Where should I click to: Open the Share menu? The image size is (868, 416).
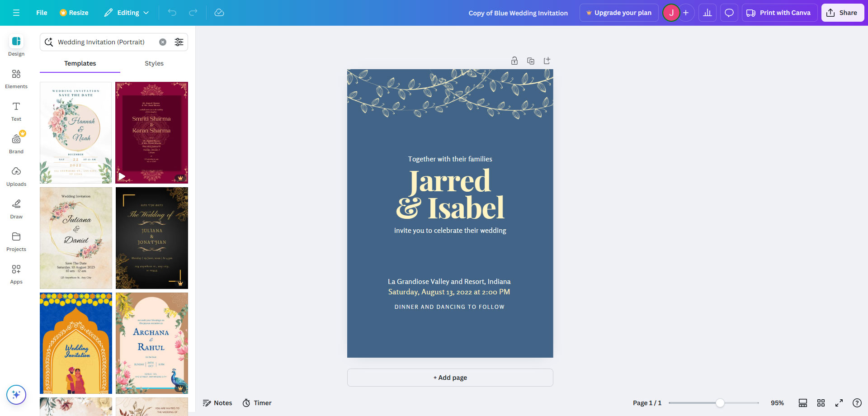(842, 13)
